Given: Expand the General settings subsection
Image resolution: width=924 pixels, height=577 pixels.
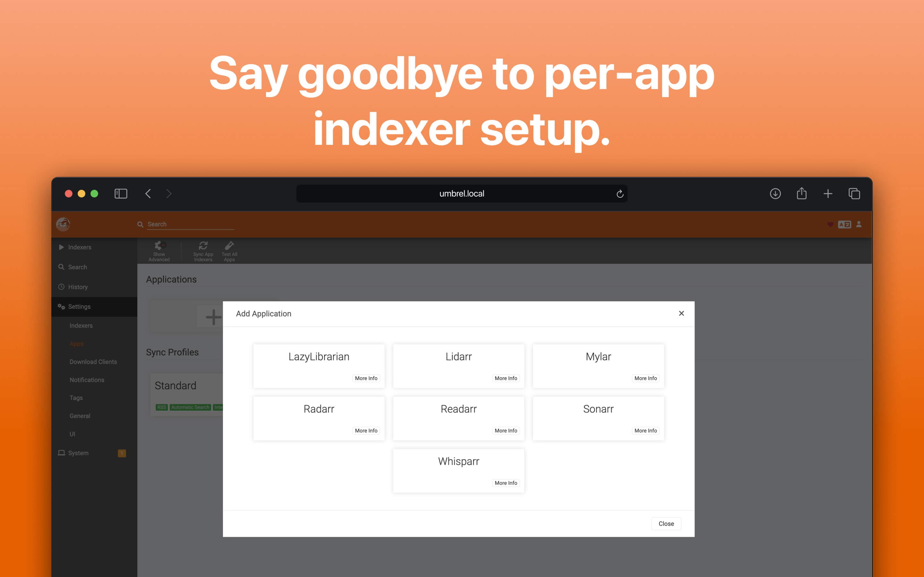Looking at the screenshot, I should pos(80,415).
